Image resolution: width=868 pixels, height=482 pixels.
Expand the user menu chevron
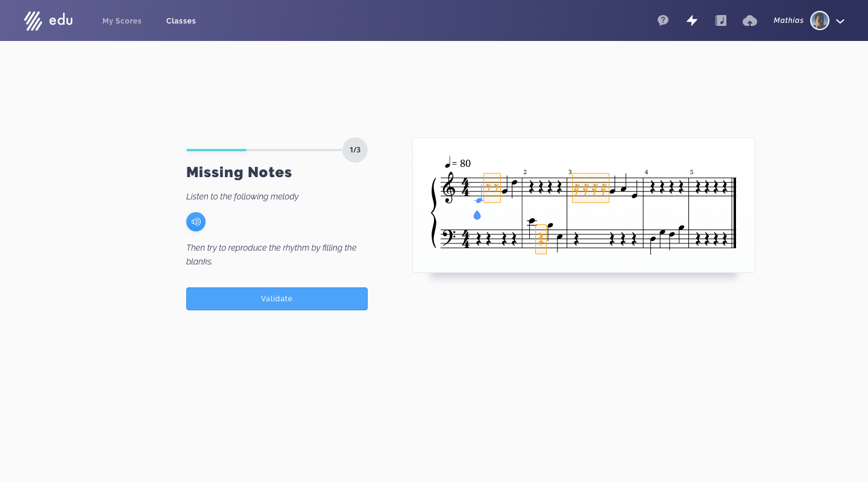click(840, 21)
